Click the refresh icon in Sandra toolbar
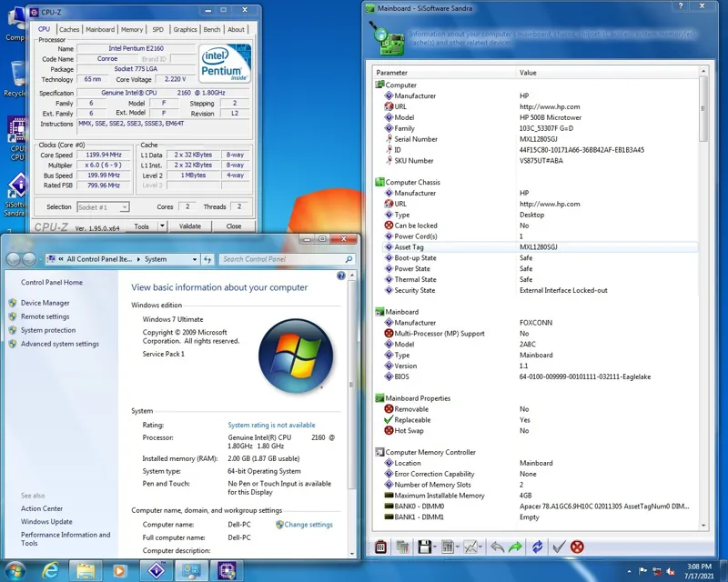 pyautogui.click(x=537, y=547)
